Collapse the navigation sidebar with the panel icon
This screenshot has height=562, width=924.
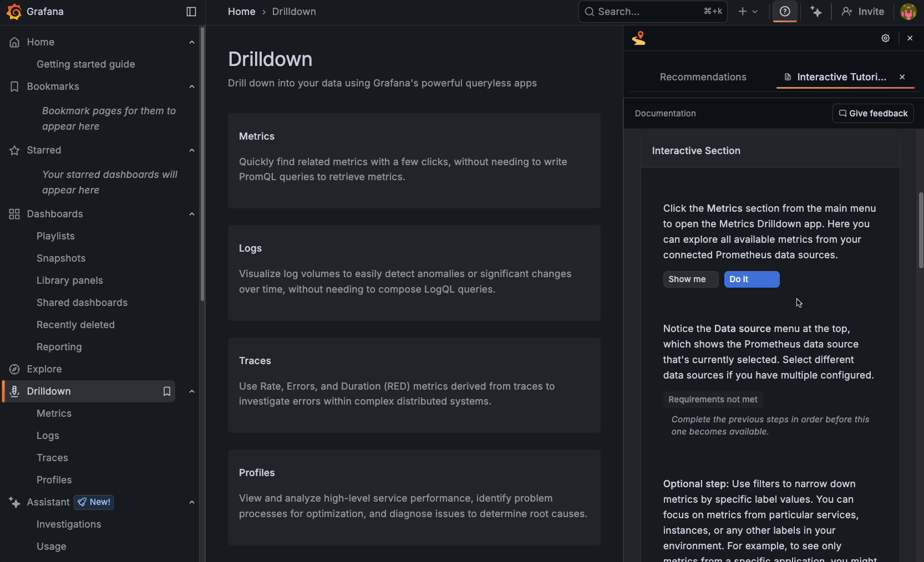(191, 11)
